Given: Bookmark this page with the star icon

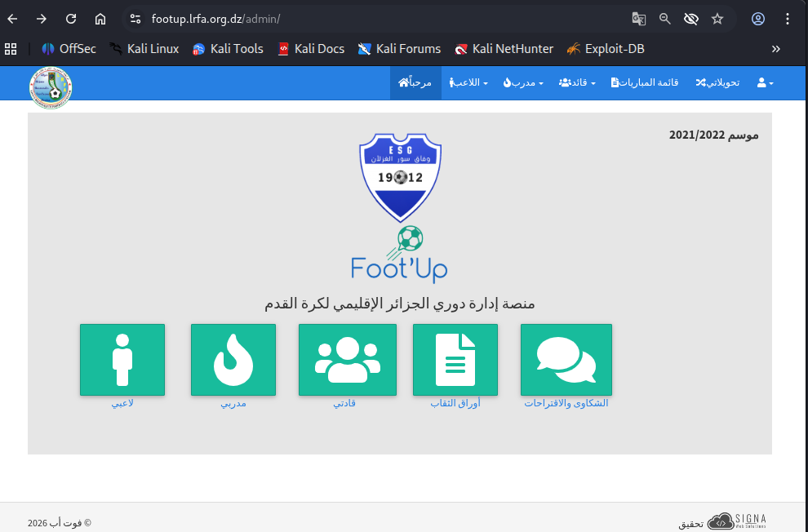Looking at the screenshot, I should (x=717, y=19).
